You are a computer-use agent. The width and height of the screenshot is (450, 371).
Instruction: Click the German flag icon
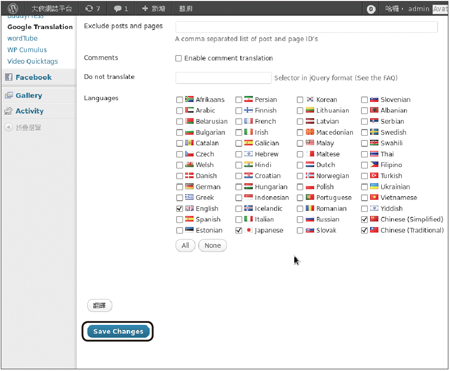(x=189, y=186)
